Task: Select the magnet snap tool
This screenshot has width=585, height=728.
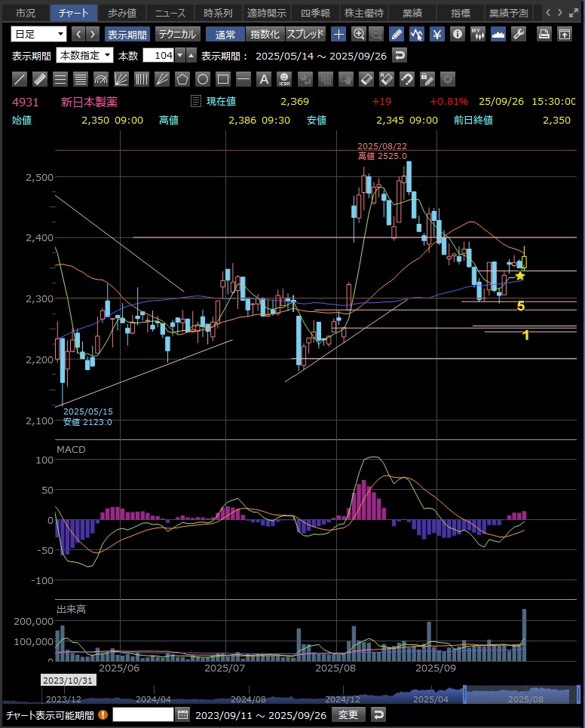Action: pos(406,79)
